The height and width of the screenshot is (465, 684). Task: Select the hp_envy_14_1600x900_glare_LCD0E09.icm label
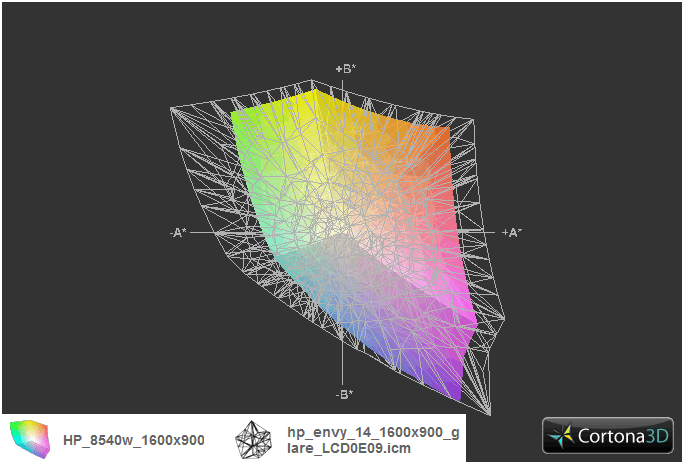pyautogui.click(x=373, y=440)
